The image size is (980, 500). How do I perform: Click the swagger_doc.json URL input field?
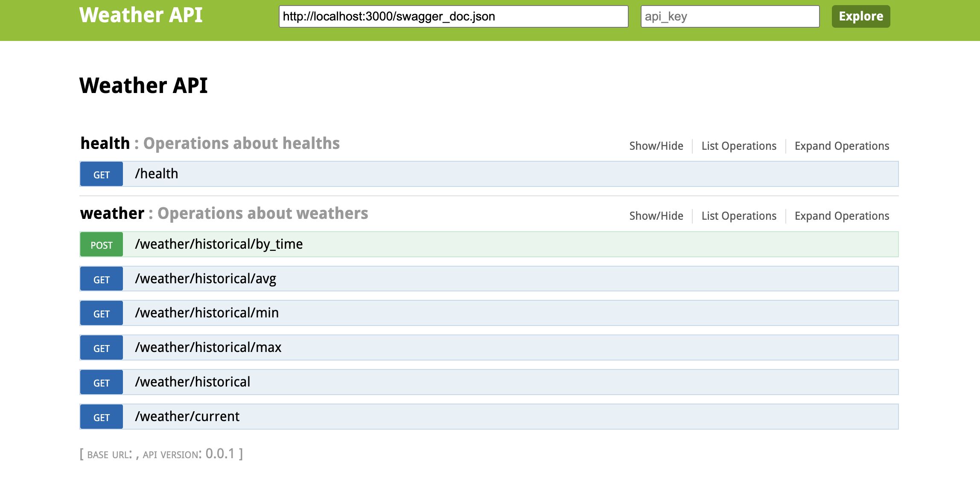[x=453, y=17]
